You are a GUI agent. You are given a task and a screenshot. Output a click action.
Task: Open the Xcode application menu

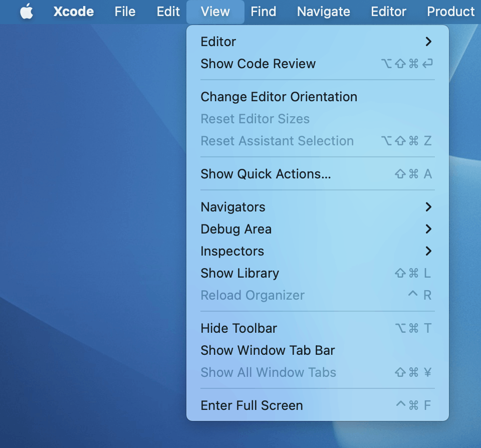pyautogui.click(x=74, y=12)
